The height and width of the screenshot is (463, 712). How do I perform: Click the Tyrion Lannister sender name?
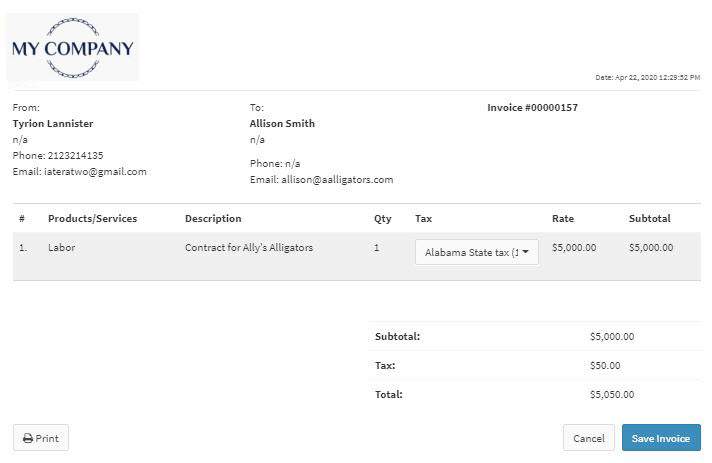click(53, 123)
